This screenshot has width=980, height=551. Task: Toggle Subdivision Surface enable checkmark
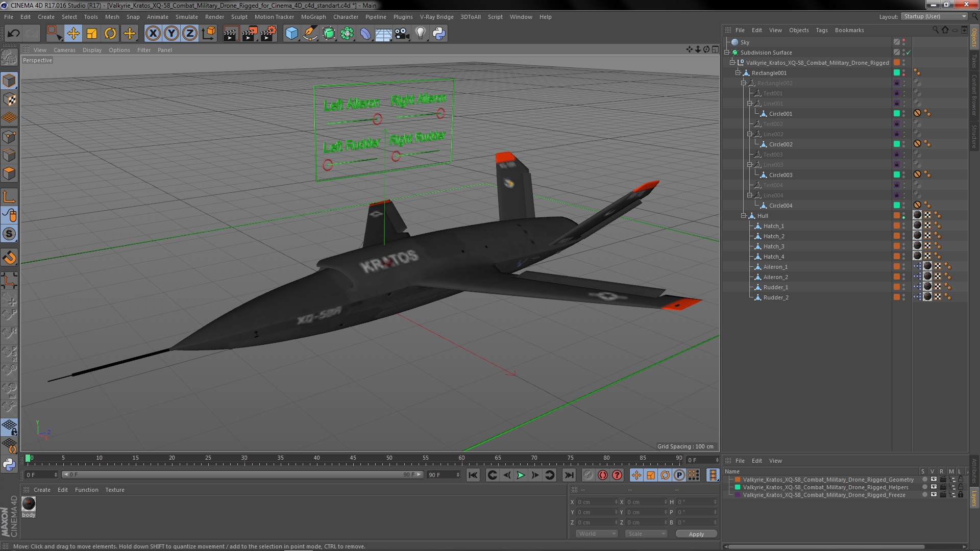(x=909, y=53)
